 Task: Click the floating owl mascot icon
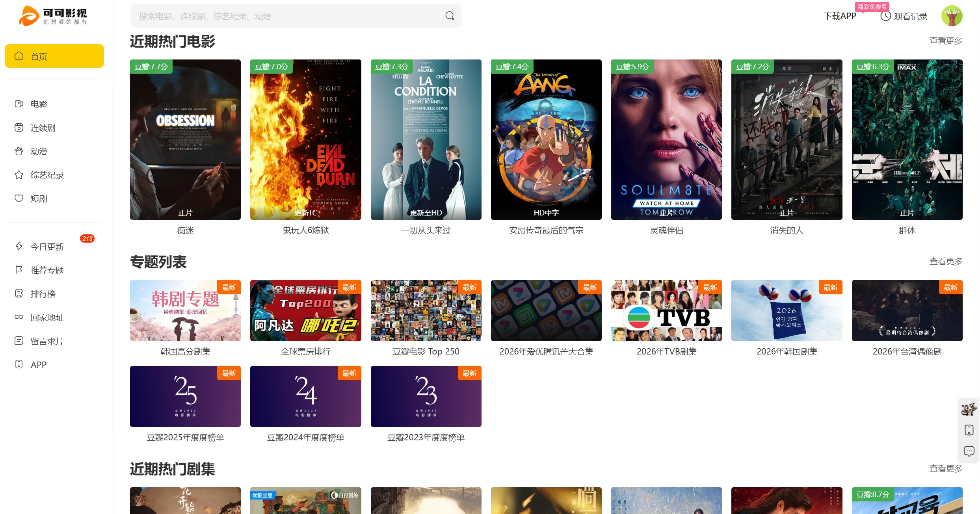pos(969,409)
